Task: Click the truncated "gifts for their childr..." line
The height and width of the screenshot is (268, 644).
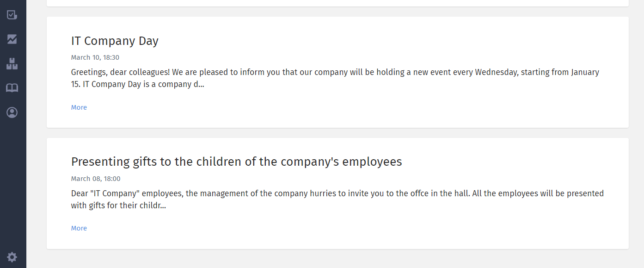Action: click(x=118, y=206)
